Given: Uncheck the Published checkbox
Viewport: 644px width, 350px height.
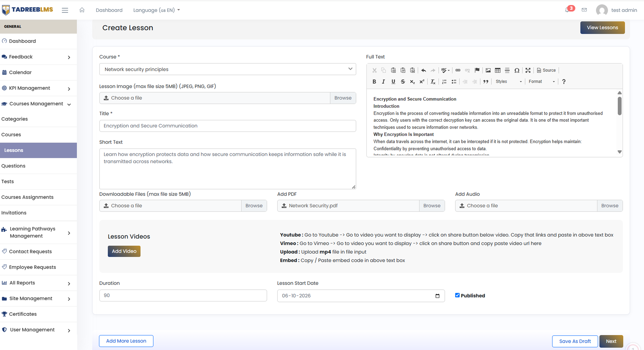Looking at the screenshot, I should tap(457, 295).
